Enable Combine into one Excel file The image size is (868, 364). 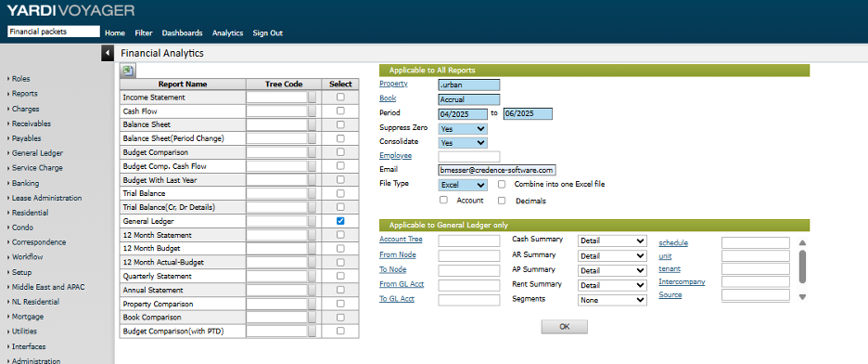pyautogui.click(x=502, y=184)
